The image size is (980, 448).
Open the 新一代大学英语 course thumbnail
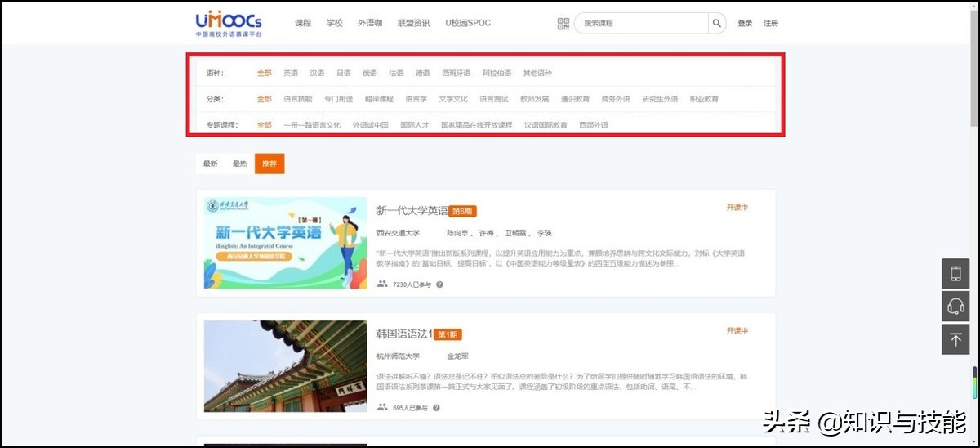pyautogui.click(x=285, y=243)
